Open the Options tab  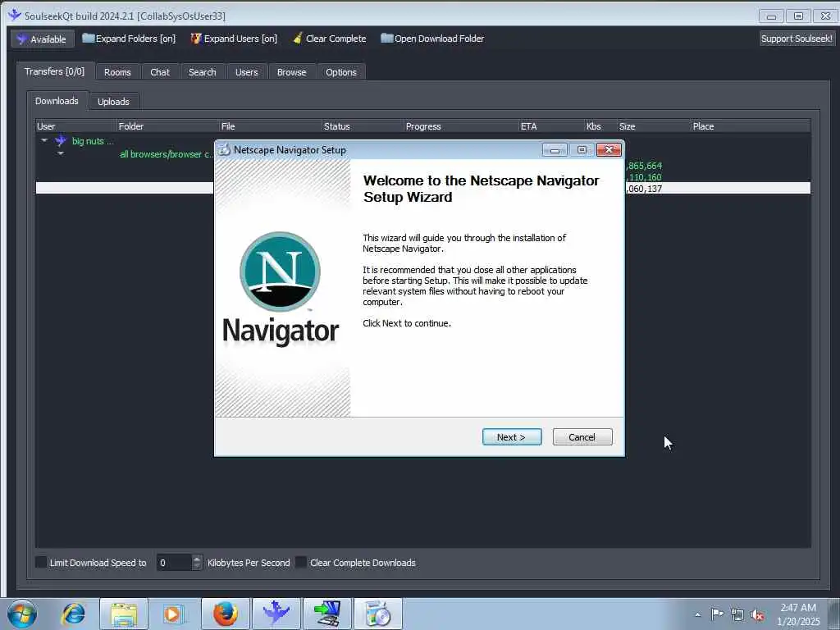coord(340,72)
